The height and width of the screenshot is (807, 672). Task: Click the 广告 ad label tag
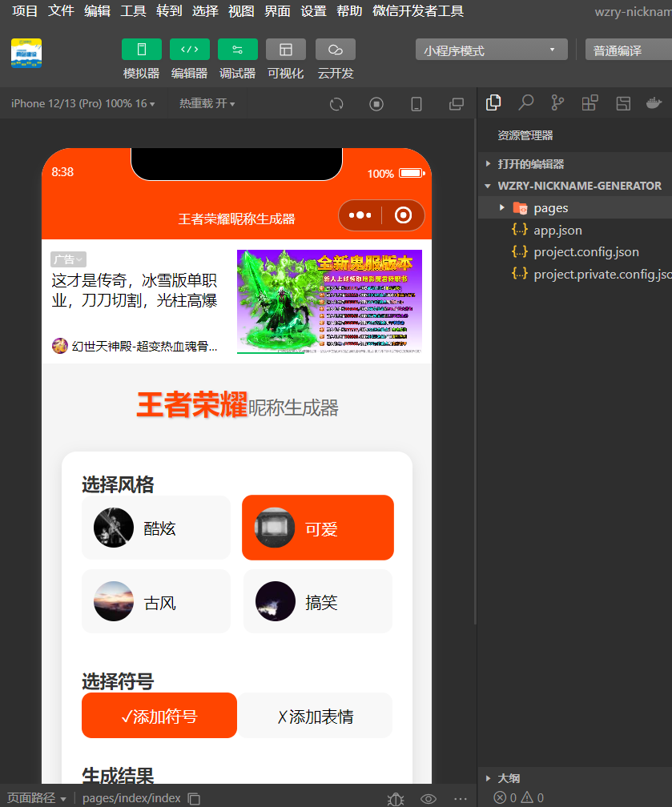[69, 259]
